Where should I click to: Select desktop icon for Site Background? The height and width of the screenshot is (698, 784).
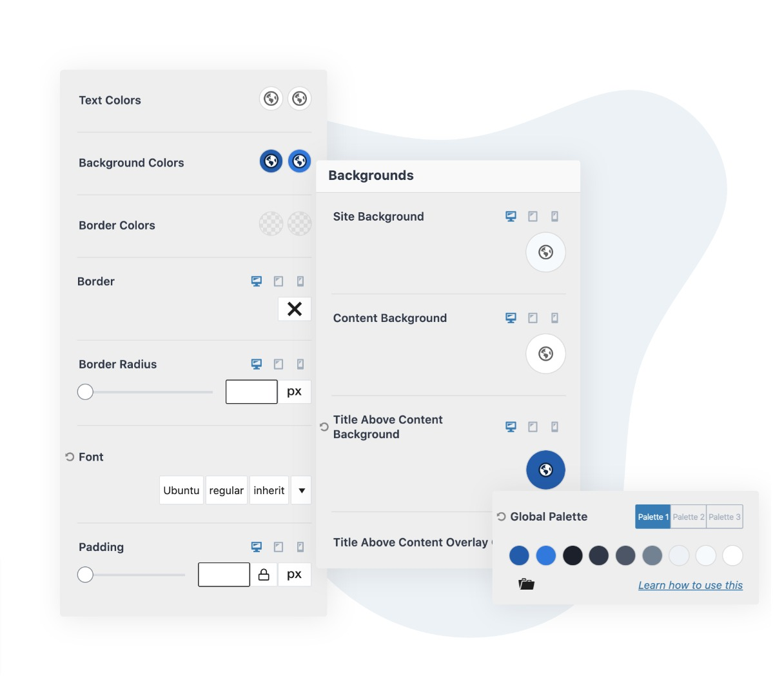(x=511, y=216)
